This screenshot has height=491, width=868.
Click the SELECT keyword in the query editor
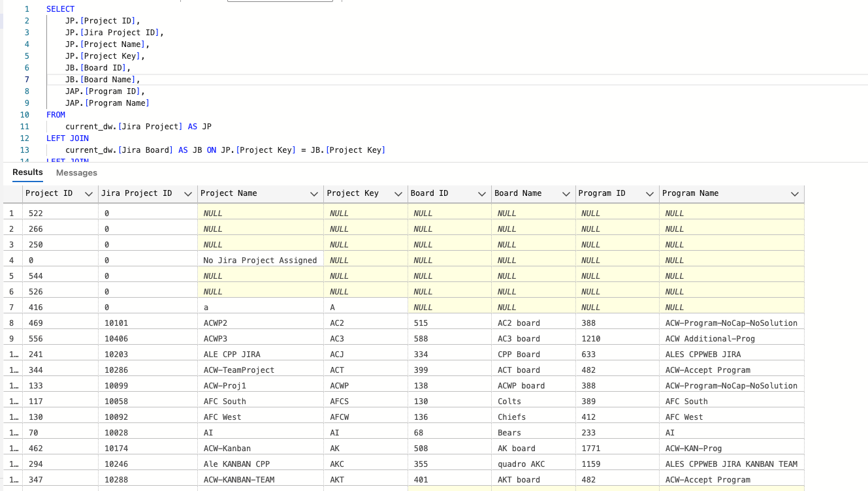[61, 9]
